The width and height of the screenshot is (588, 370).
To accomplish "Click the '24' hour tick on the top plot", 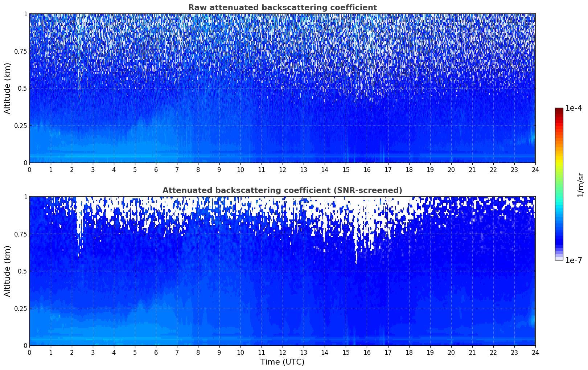I will click(535, 169).
